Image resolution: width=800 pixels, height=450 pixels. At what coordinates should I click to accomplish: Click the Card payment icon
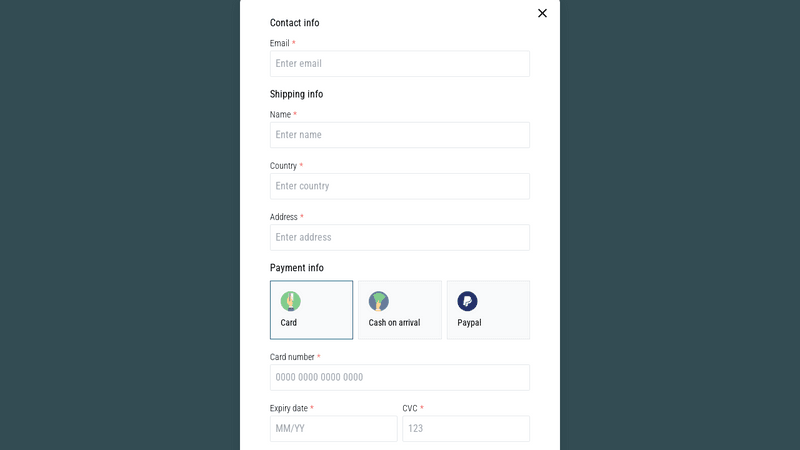coord(290,301)
